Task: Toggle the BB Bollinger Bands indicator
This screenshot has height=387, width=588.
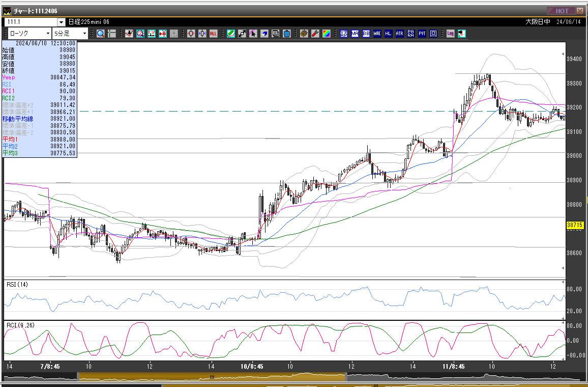Action: coord(366,34)
